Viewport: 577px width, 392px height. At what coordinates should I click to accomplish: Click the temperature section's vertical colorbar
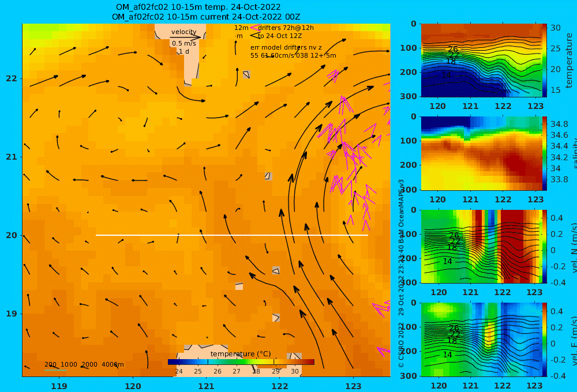click(544, 61)
